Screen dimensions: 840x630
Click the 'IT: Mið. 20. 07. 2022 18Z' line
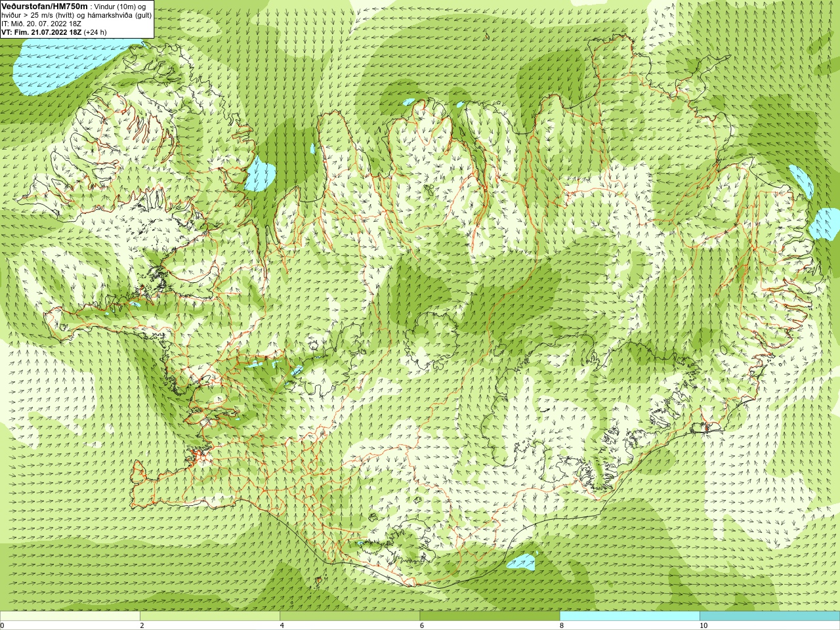(41, 24)
